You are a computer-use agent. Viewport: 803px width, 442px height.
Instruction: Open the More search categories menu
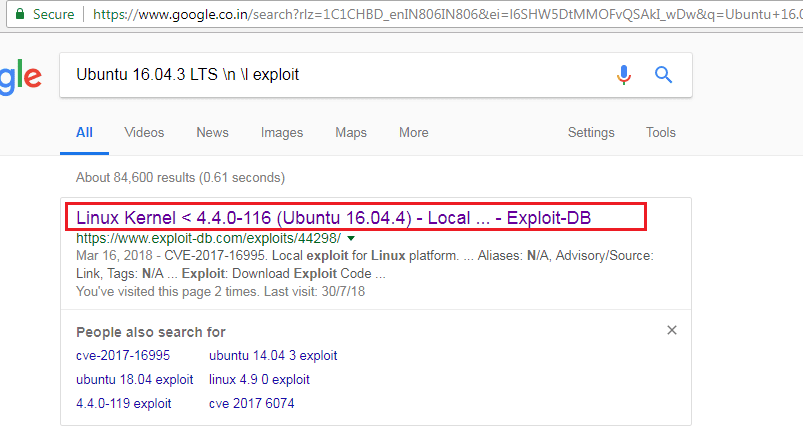[413, 132]
